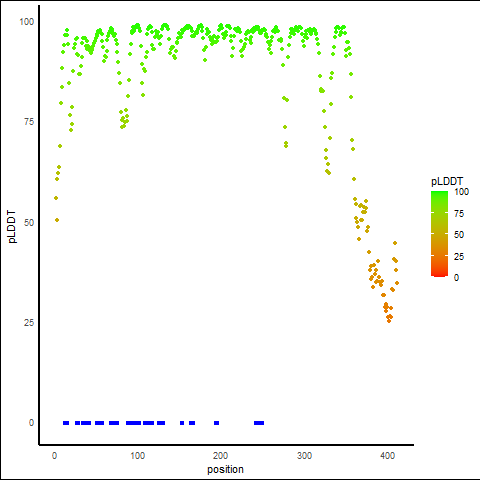Click the 100 tick on the x-axis
Viewport: 480px width, 480px height.
(137, 455)
